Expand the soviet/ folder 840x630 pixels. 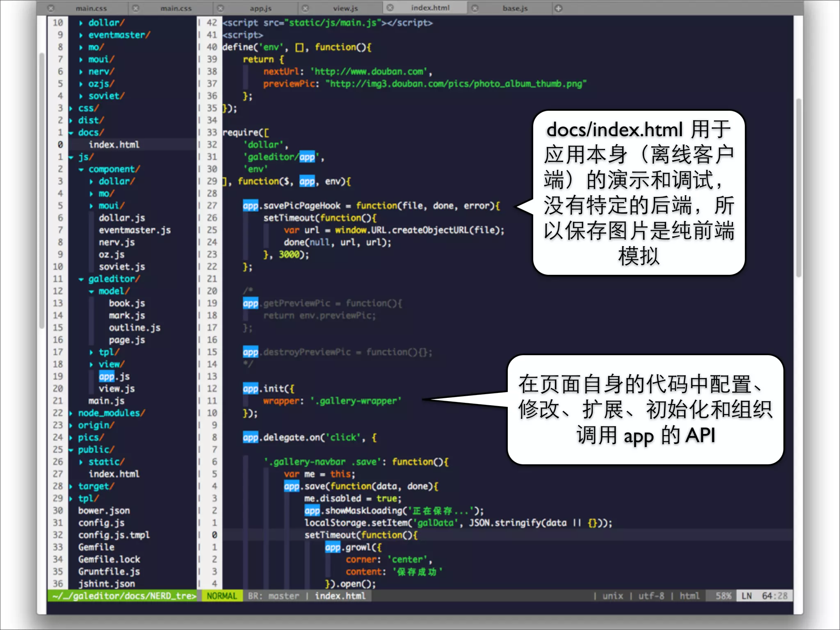pyautogui.click(x=81, y=96)
